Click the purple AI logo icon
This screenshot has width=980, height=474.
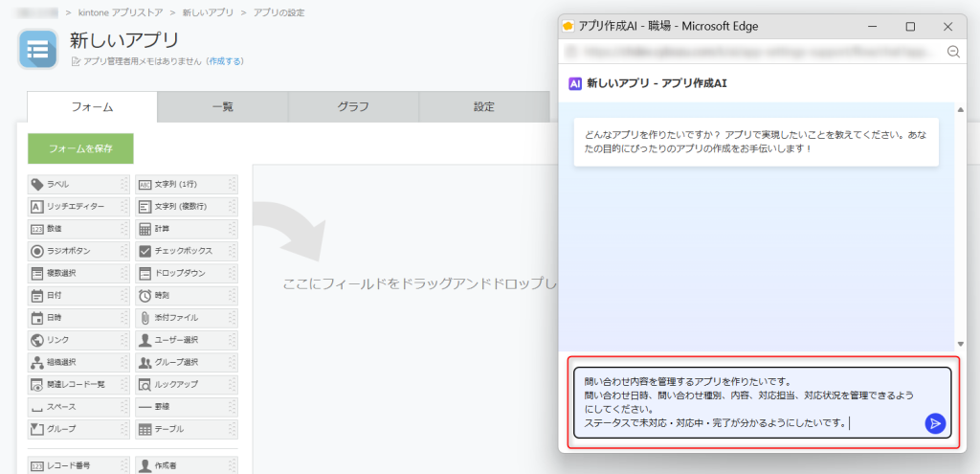pos(575,83)
